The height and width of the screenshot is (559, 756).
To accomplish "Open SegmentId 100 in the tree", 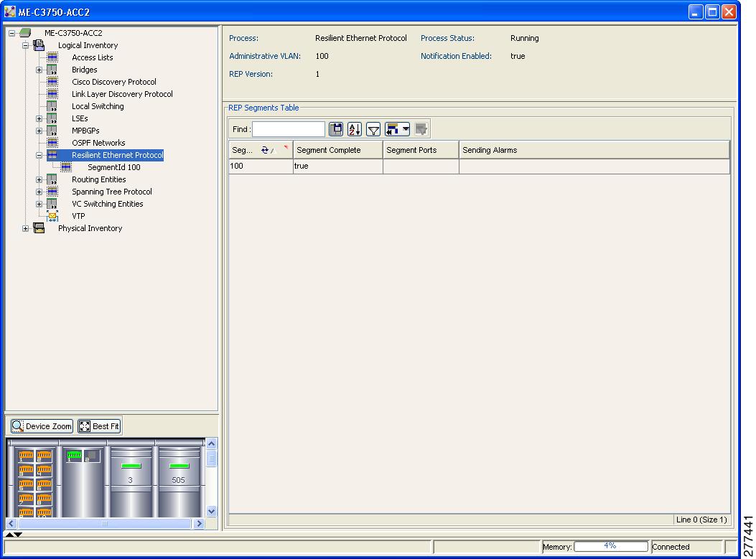I will click(x=114, y=167).
